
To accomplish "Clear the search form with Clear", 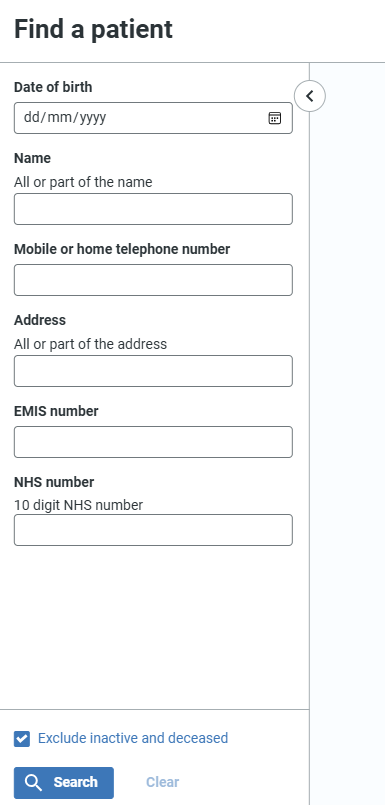I will point(162,782).
